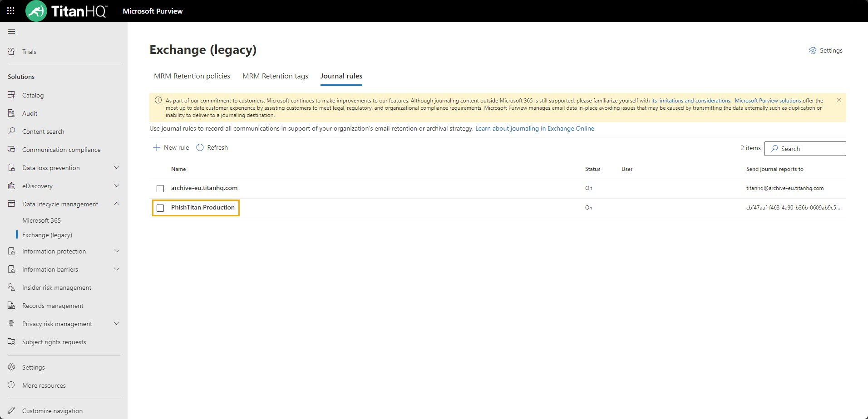Sort by the Status column header
The width and height of the screenshot is (868, 419).
click(592, 169)
